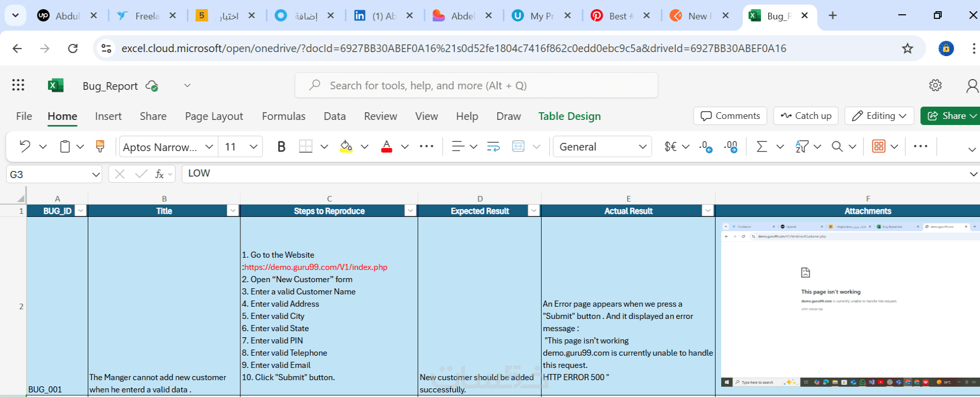
Task: Click the AutoSum sigma icon
Action: click(x=762, y=147)
